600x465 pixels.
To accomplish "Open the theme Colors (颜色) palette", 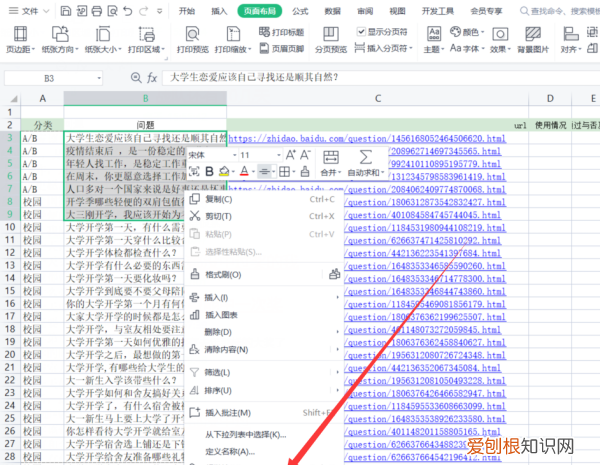I will pyautogui.click(x=467, y=32).
